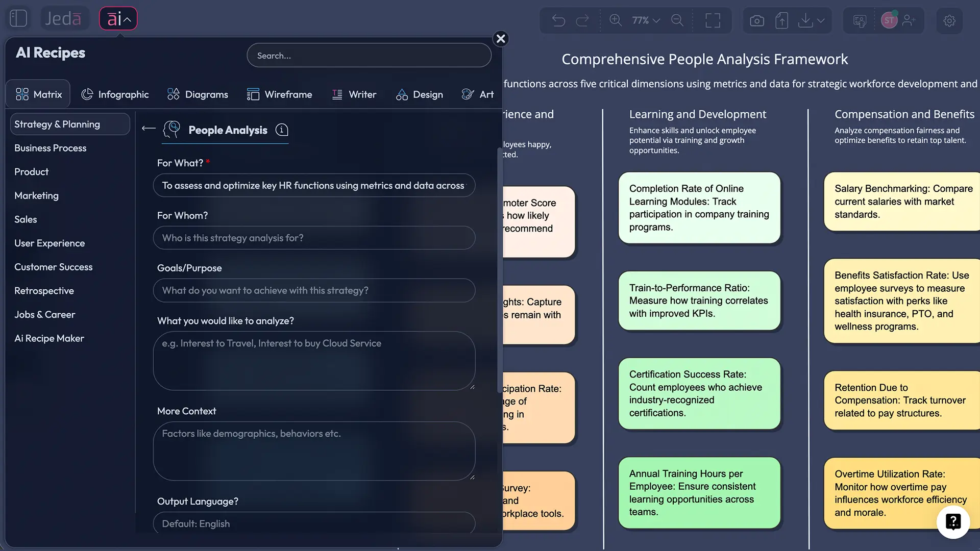Toggle the left sidebar panel icon
Viewport: 980px width, 551px height.
pyautogui.click(x=18, y=18)
